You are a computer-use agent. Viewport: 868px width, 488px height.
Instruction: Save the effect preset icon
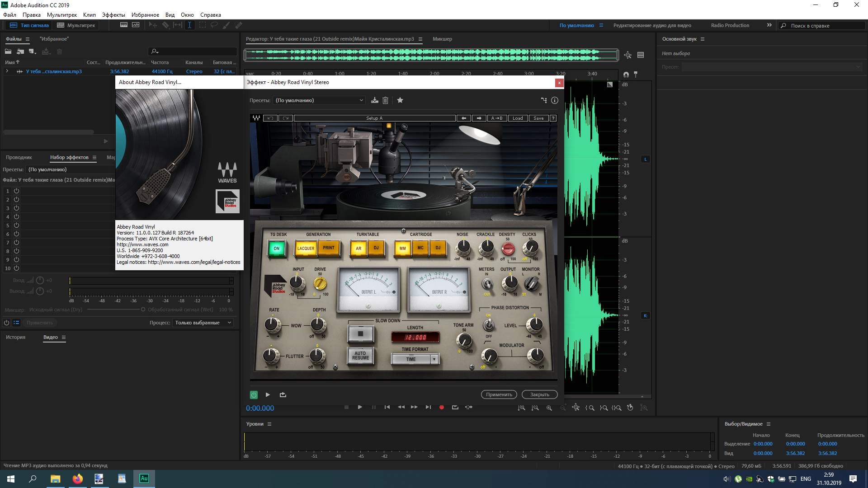point(374,100)
